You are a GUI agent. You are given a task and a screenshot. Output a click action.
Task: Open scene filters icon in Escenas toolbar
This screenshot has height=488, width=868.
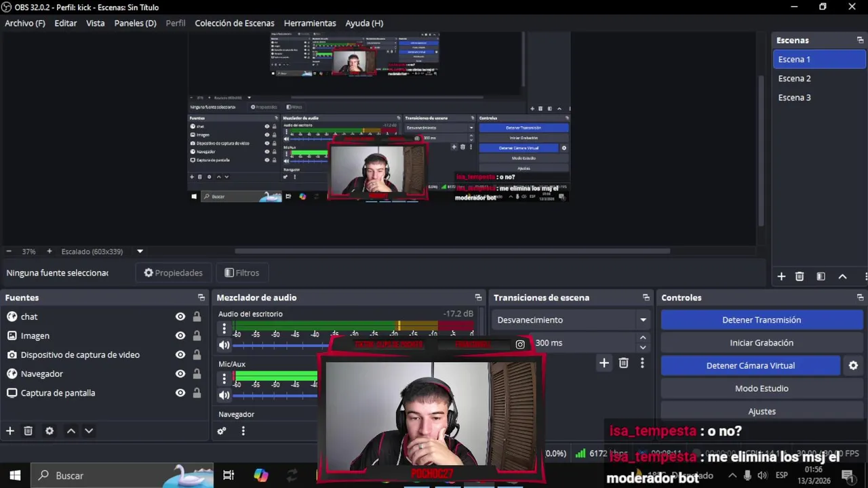pyautogui.click(x=821, y=277)
